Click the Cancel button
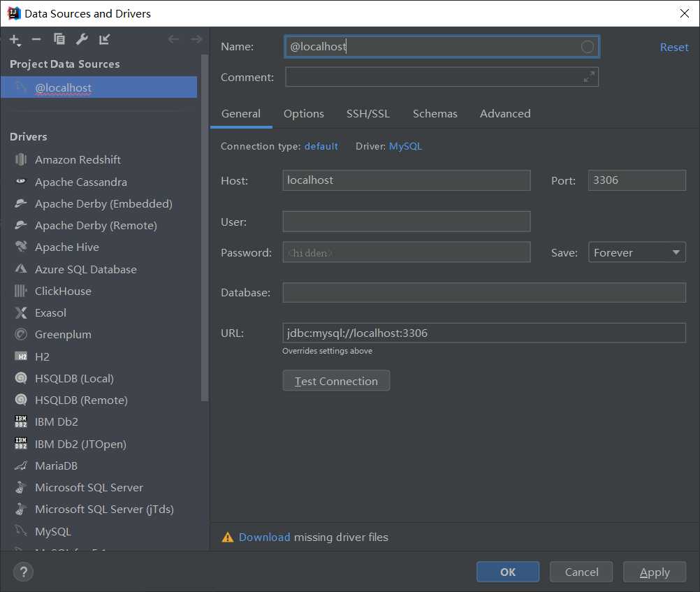Image resolution: width=700 pixels, height=592 pixels. coord(581,572)
